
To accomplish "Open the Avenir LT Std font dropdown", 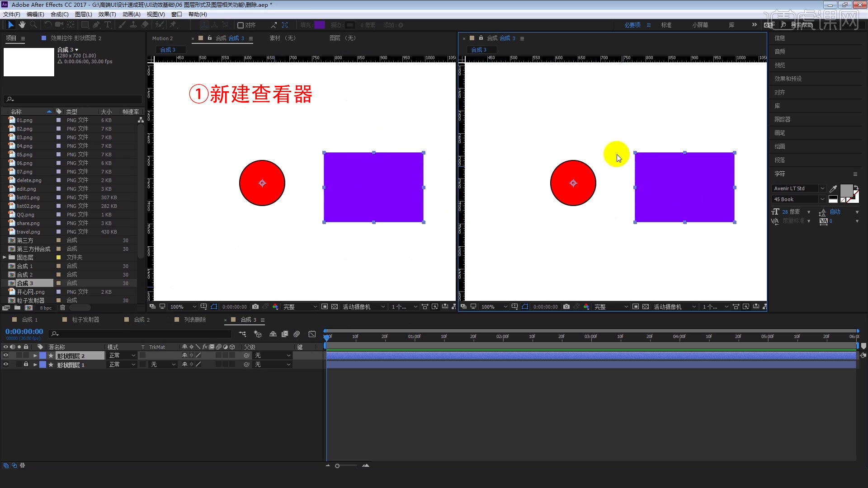I will coord(798,188).
